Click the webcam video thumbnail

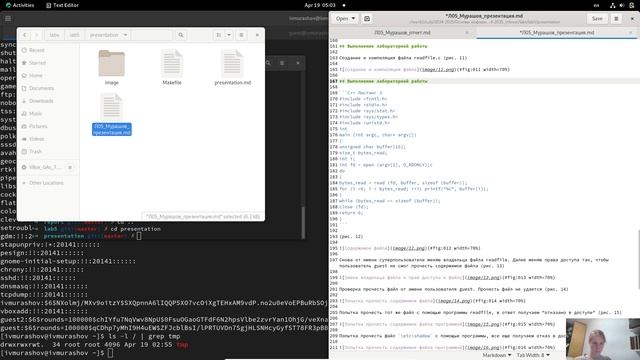pyautogui.click(x=603, y=339)
